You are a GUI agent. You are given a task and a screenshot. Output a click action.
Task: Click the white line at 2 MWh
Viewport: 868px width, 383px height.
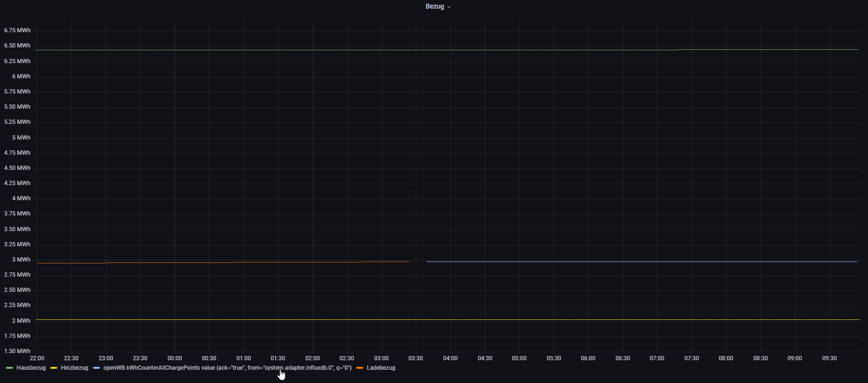pyautogui.click(x=448, y=320)
